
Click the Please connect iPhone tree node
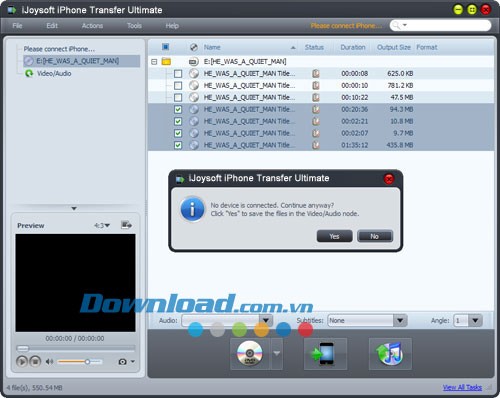click(x=59, y=49)
